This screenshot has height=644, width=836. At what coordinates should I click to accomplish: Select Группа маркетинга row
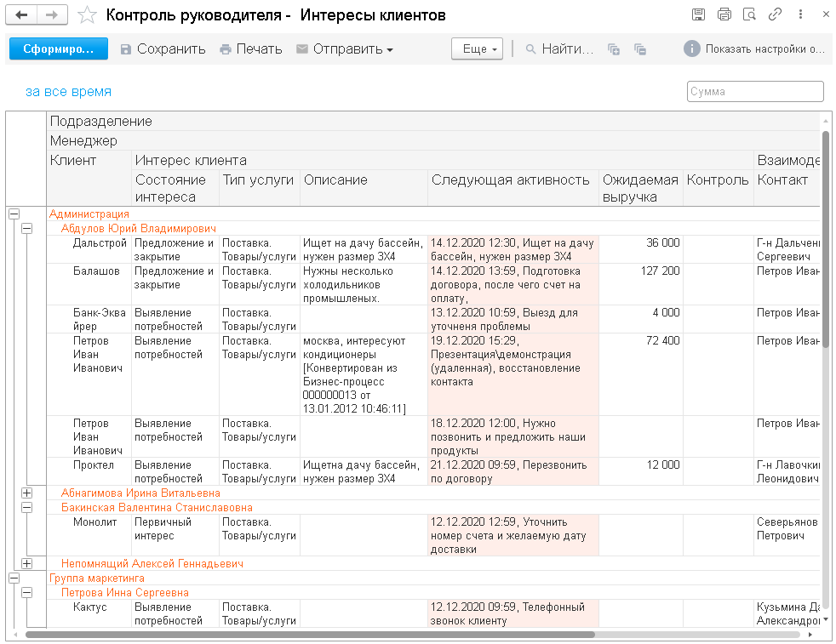[x=433, y=578]
